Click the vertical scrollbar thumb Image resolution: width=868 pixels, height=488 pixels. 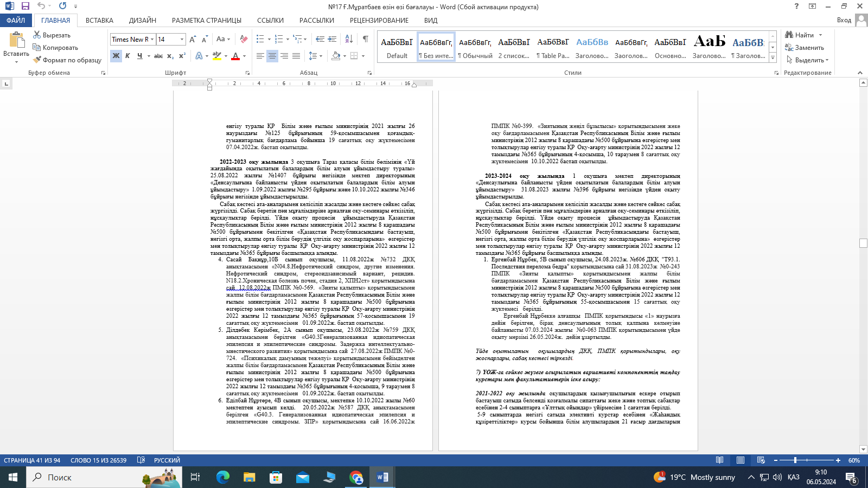point(863,243)
